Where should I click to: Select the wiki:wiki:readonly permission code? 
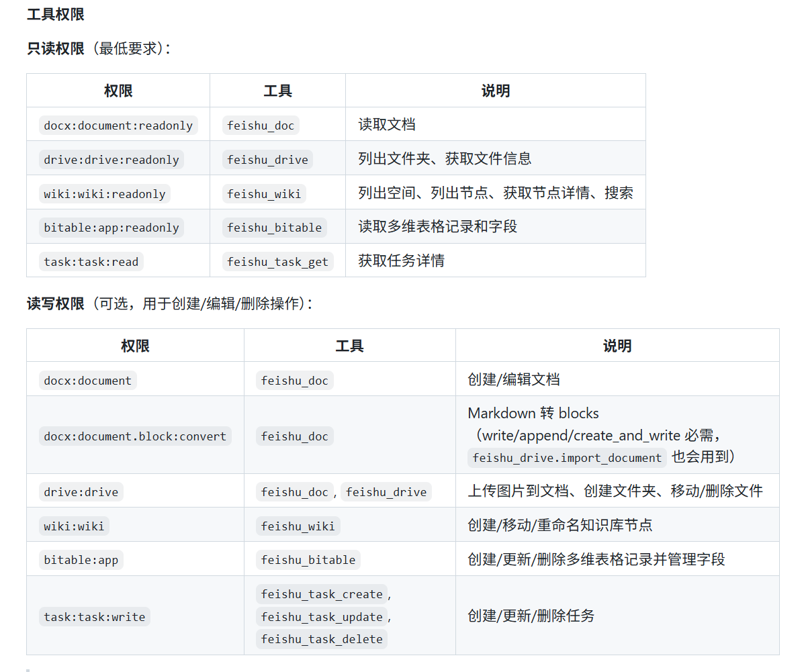point(105,194)
